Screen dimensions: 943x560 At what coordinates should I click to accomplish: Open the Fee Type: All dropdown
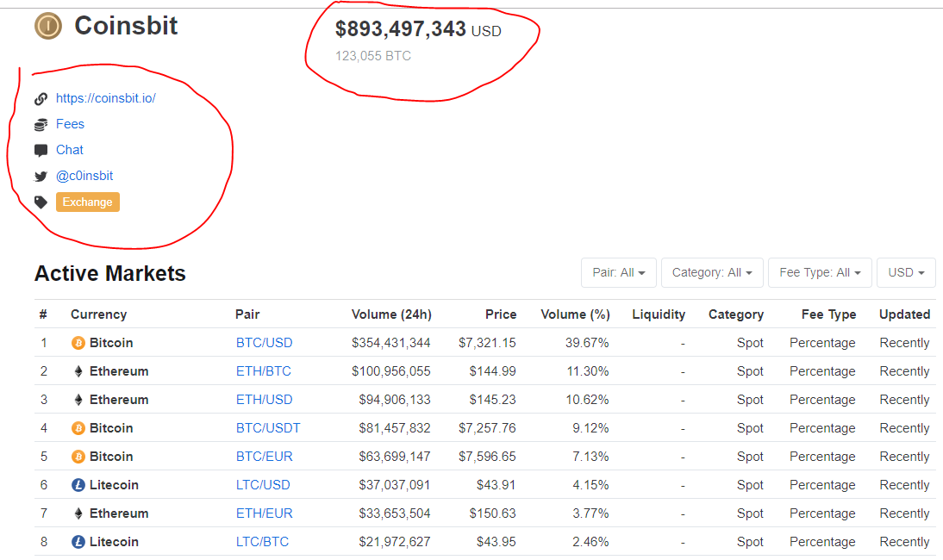(820, 273)
